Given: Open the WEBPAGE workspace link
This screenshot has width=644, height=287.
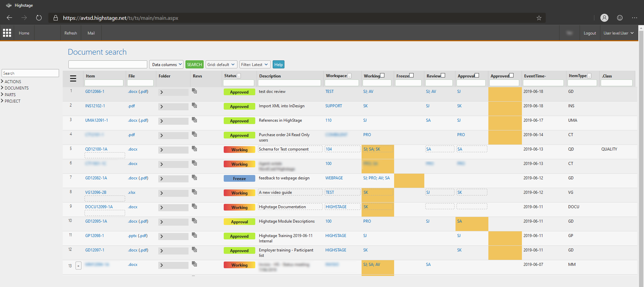Looking at the screenshot, I should 334,178.
